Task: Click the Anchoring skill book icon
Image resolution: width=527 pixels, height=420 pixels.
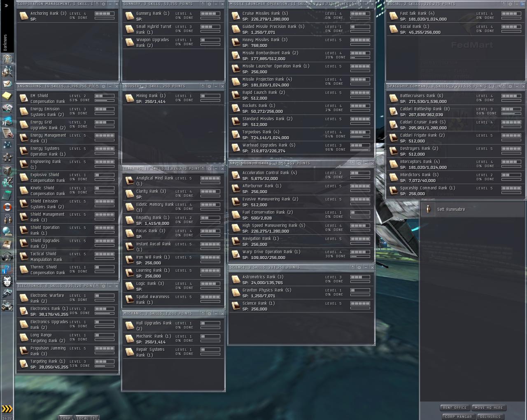Action: point(24,16)
